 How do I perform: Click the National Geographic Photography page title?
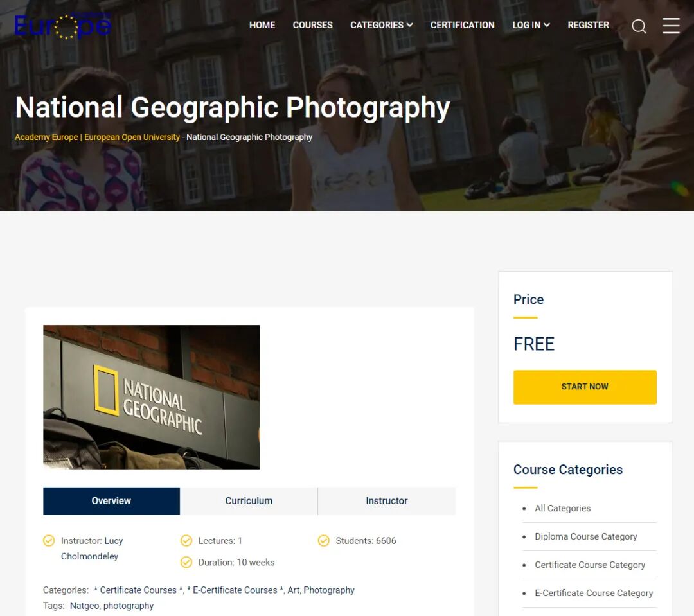pyautogui.click(x=233, y=107)
